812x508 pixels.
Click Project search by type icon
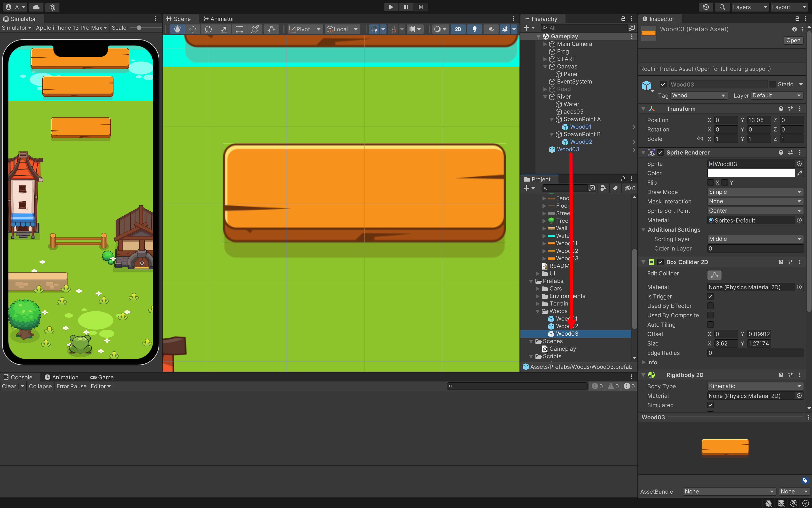603,188
